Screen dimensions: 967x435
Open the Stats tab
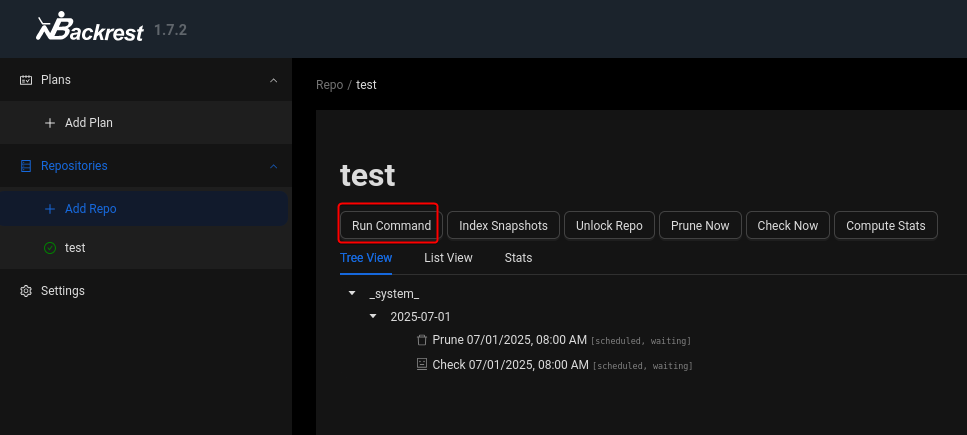coord(518,258)
